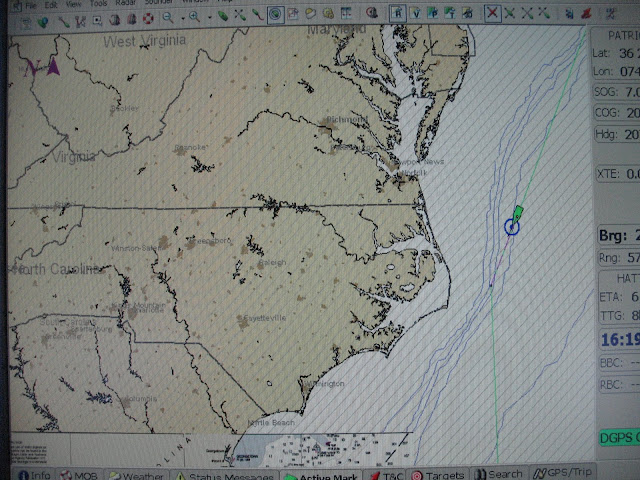Viewport: 640px width, 480px height.
Task: Open the View menu
Action: (73, 4)
